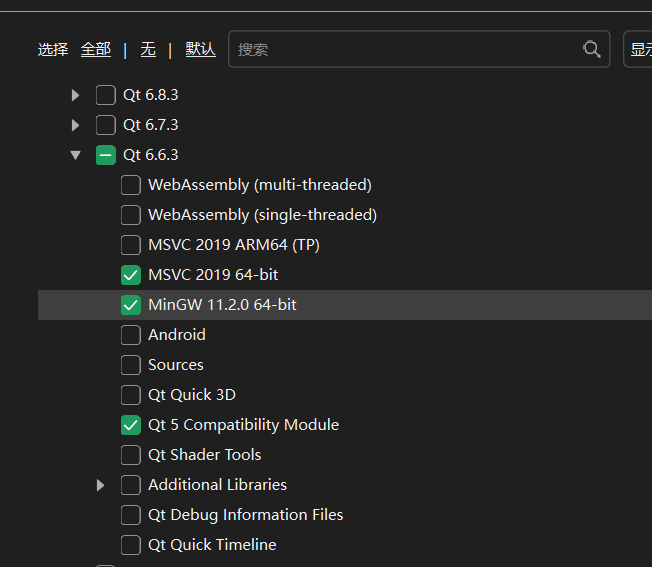Viewport: 652px width, 567px height.
Task: Select the Qt Debug Information Files row
Action: tap(245, 515)
